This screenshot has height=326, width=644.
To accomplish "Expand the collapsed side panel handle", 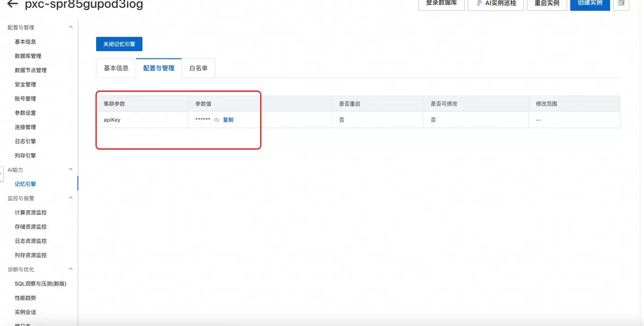I will (x=1, y=173).
